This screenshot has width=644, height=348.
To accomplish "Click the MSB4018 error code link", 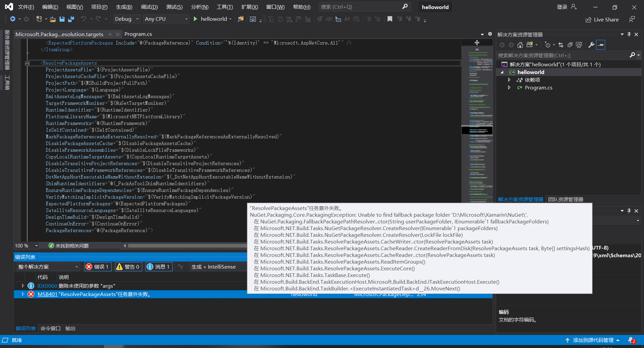I will (x=47, y=294).
